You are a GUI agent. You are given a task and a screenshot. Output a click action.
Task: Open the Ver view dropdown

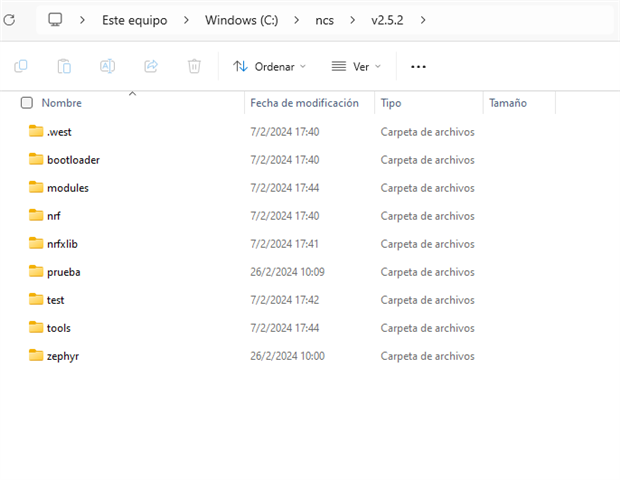click(356, 66)
